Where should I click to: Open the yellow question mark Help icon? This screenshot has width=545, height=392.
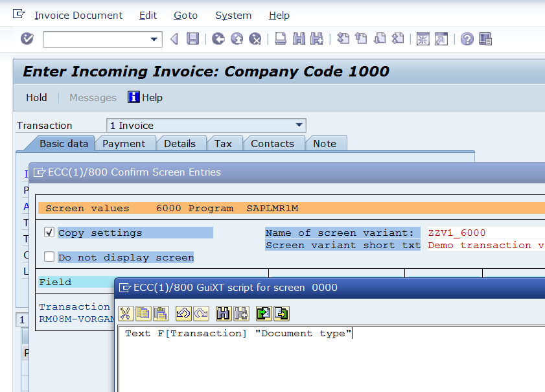click(x=467, y=39)
